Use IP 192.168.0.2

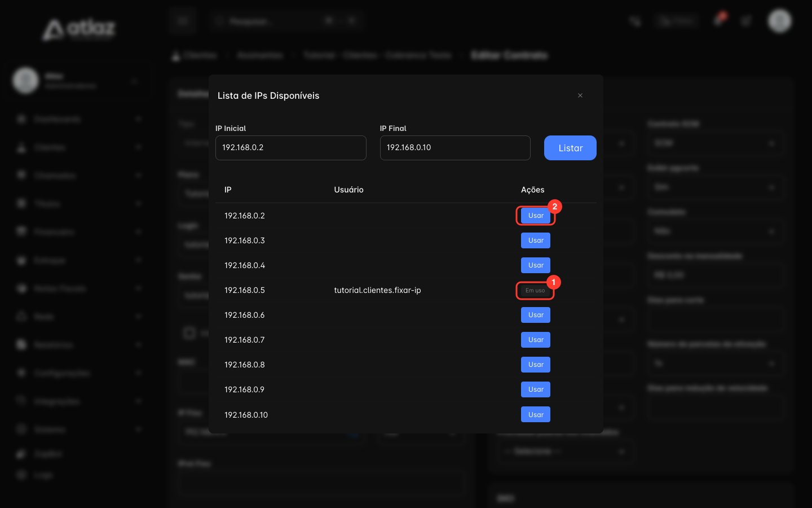click(x=536, y=216)
